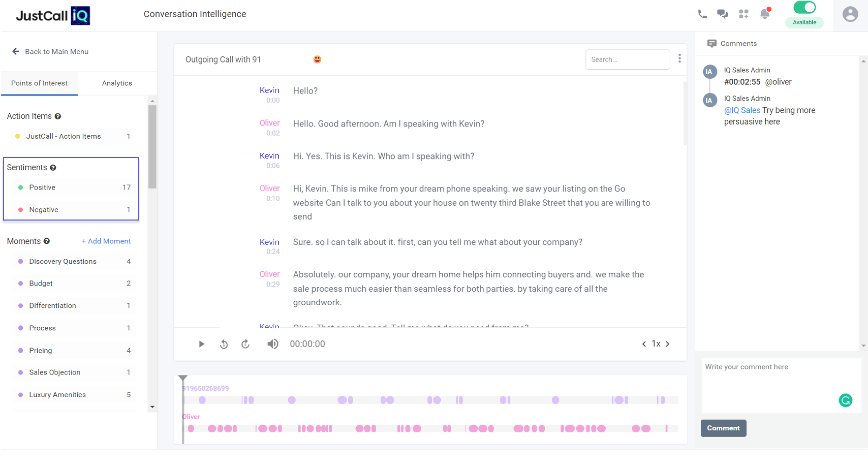Viewport: 868px width, 469px height.
Task: Click the rewind/replay icon
Action: coord(224,344)
